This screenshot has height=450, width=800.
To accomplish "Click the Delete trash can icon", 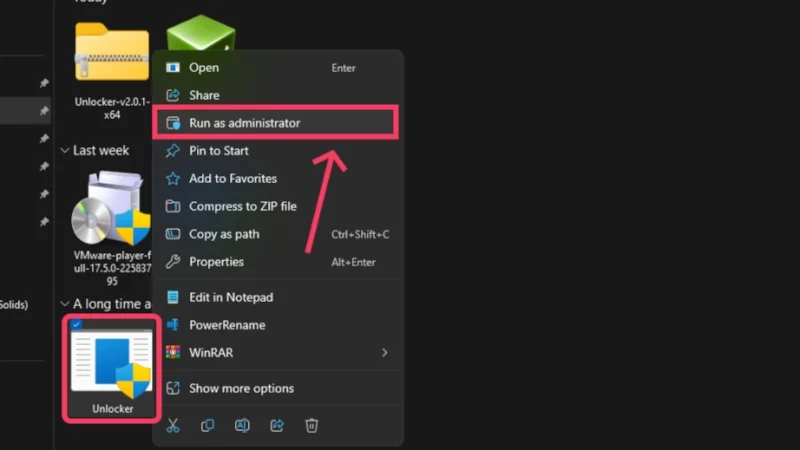I will click(x=311, y=425).
